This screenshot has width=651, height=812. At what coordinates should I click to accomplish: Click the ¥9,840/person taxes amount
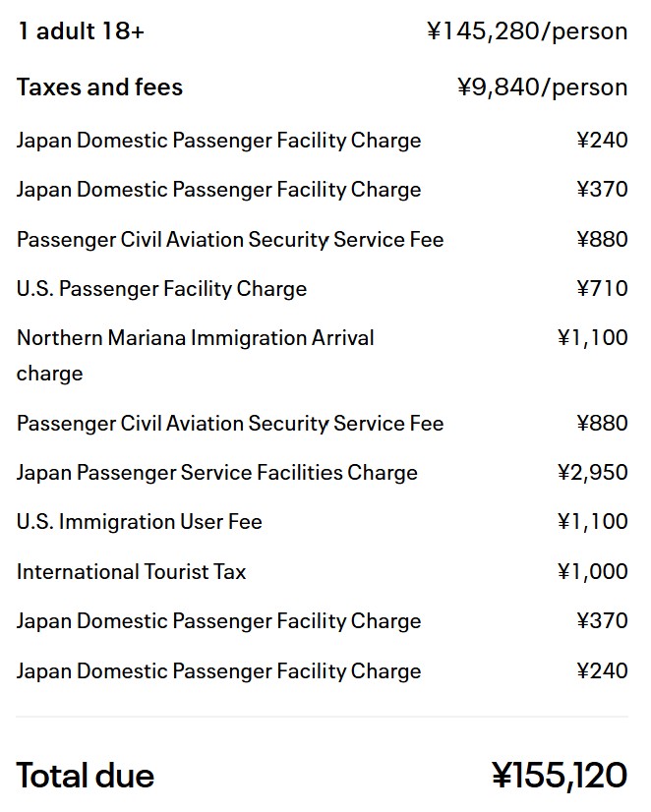542,87
